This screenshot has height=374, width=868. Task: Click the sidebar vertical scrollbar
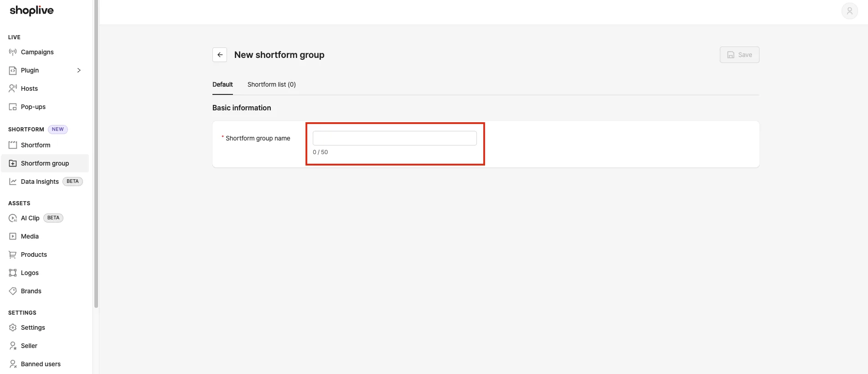point(96,154)
